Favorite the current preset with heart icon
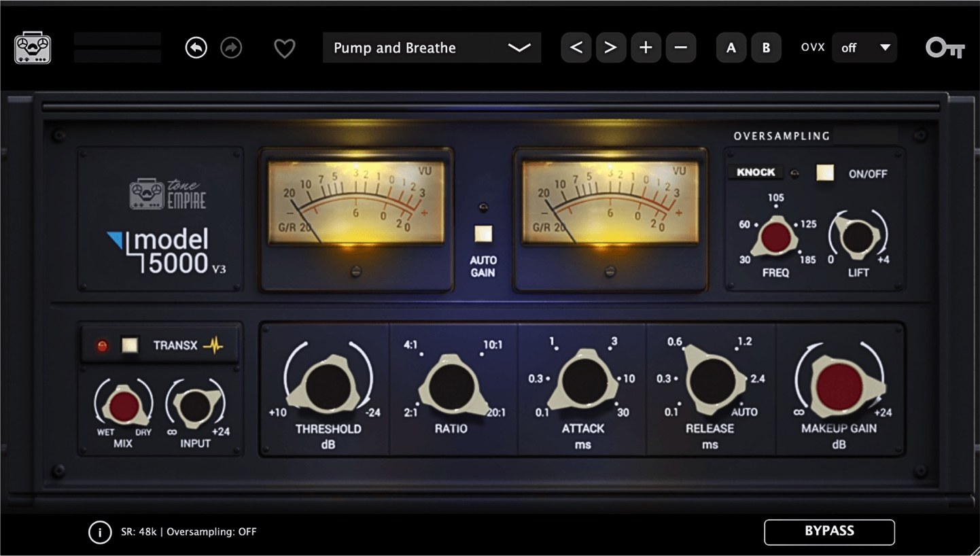The height and width of the screenshot is (556, 980). pyautogui.click(x=284, y=48)
